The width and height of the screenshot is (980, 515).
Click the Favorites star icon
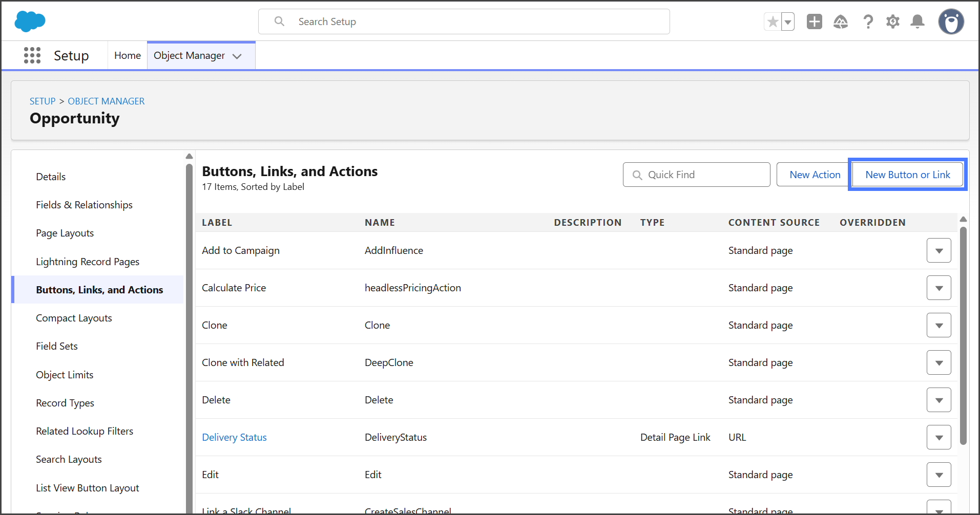pyautogui.click(x=773, y=22)
